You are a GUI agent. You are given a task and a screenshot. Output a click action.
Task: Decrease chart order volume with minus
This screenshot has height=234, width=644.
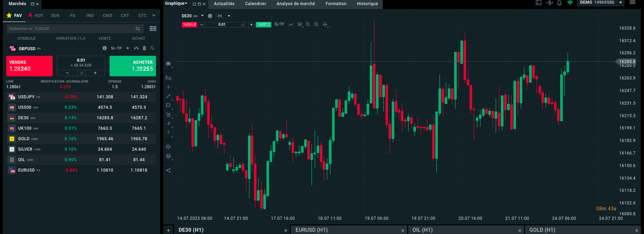[x=201, y=25]
